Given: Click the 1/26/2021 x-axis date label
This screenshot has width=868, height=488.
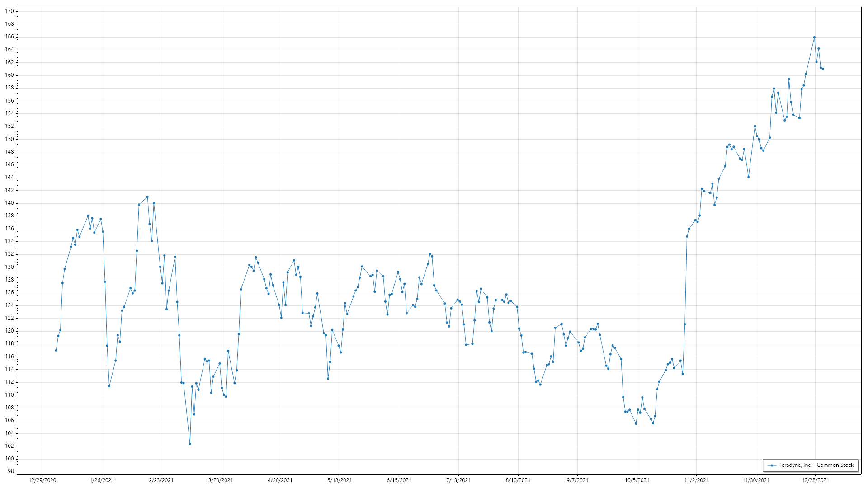Looking at the screenshot, I should click(102, 480).
